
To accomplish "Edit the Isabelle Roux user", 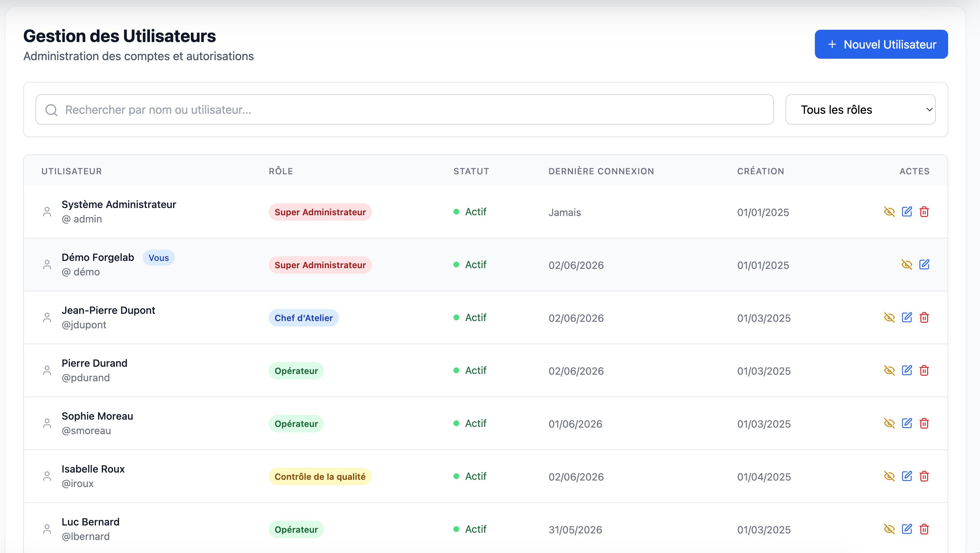I will click(x=906, y=476).
